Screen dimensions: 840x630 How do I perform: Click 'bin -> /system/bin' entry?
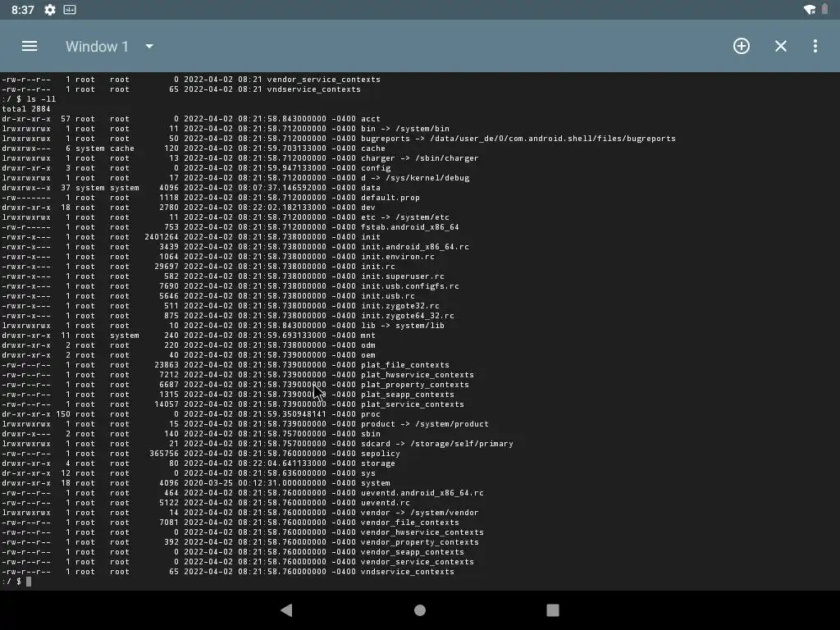click(405, 129)
